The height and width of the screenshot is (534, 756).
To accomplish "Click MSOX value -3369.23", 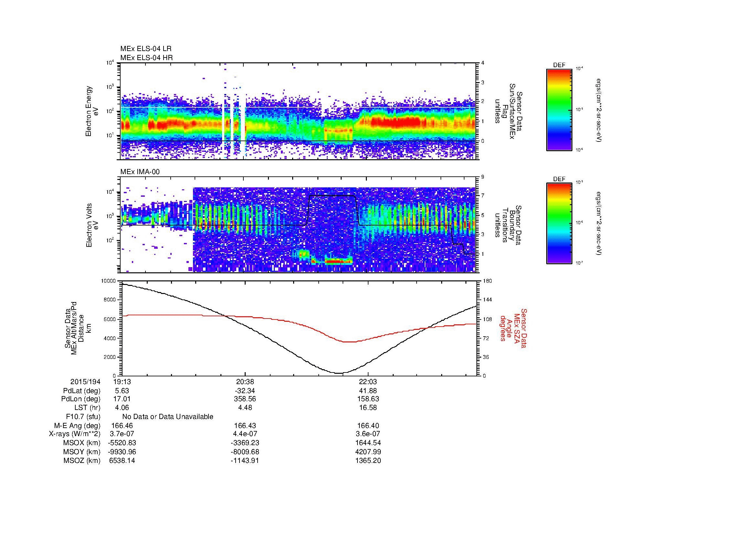I will pyautogui.click(x=245, y=443).
